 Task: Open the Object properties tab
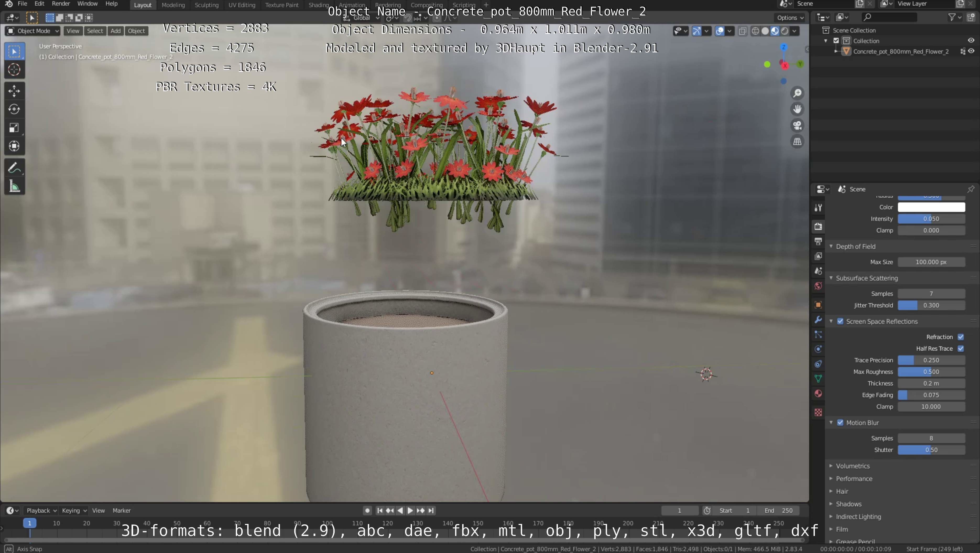tap(818, 304)
